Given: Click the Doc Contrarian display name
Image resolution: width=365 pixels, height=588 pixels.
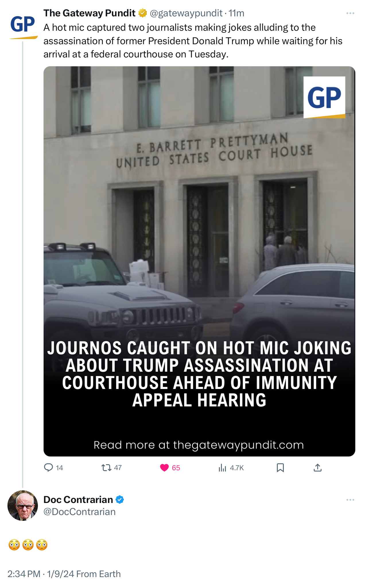Looking at the screenshot, I should click(78, 500).
